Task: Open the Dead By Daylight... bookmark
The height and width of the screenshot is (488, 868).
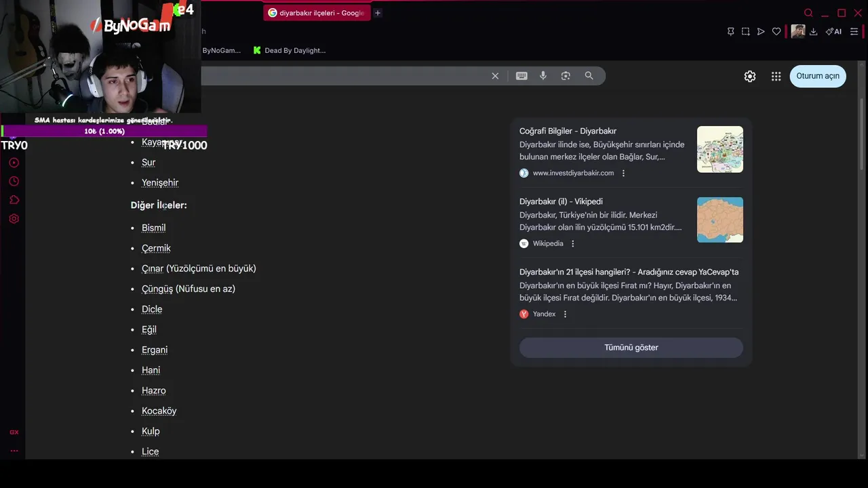Action: pos(290,50)
